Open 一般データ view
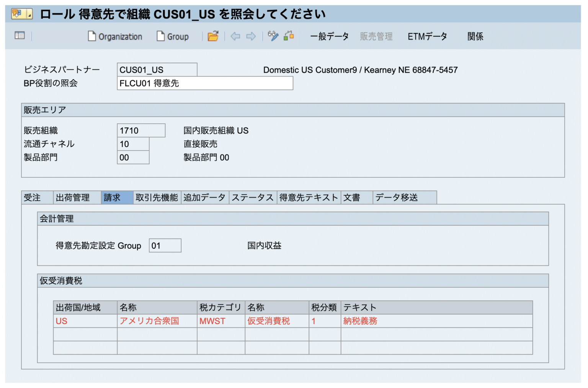This screenshot has height=388, width=588. pos(329,36)
